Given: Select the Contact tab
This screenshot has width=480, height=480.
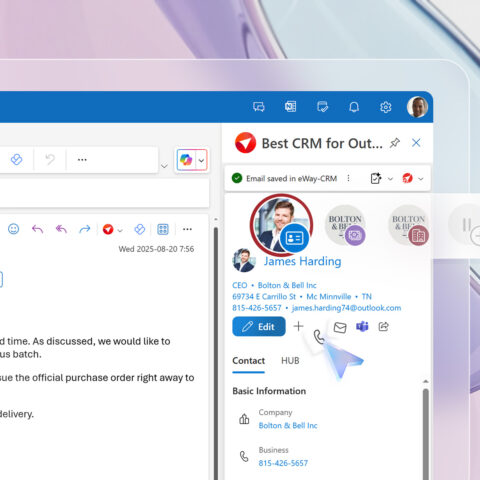Looking at the screenshot, I should click(x=248, y=361).
